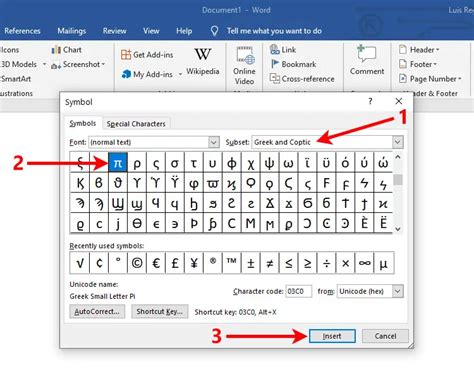This screenshot has height=379, width=474.
Task: Select the tau symbol in grid
Action: click(x=193, y=162)
